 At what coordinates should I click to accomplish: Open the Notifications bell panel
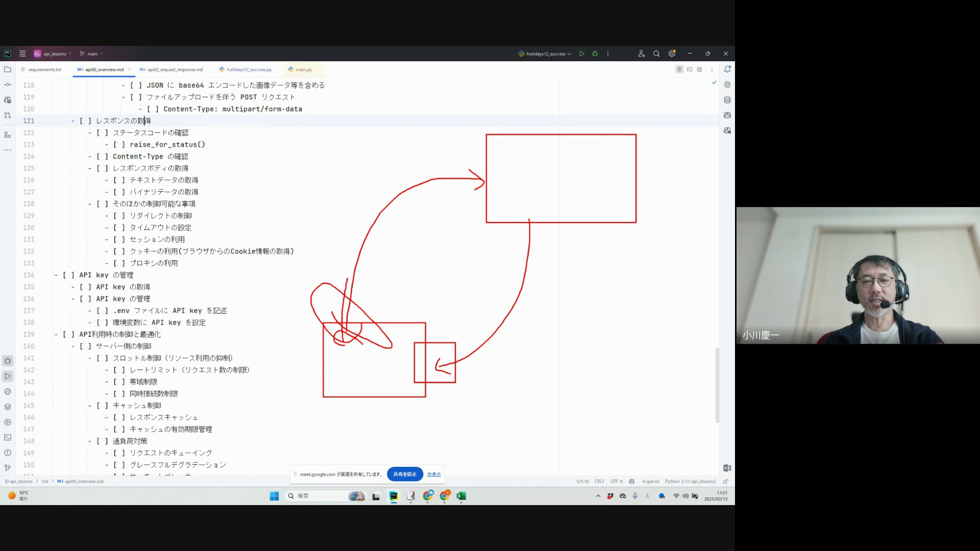[727, 69]
